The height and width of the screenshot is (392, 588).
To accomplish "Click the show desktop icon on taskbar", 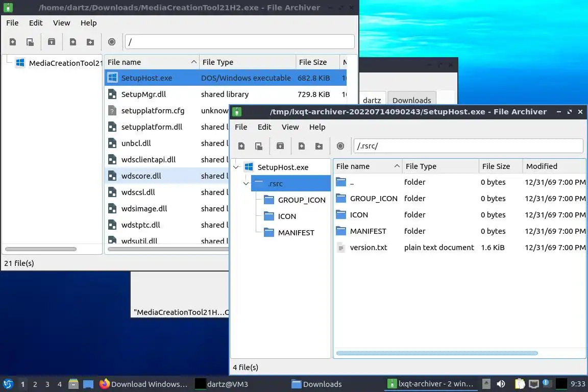I will click(88, 384).
